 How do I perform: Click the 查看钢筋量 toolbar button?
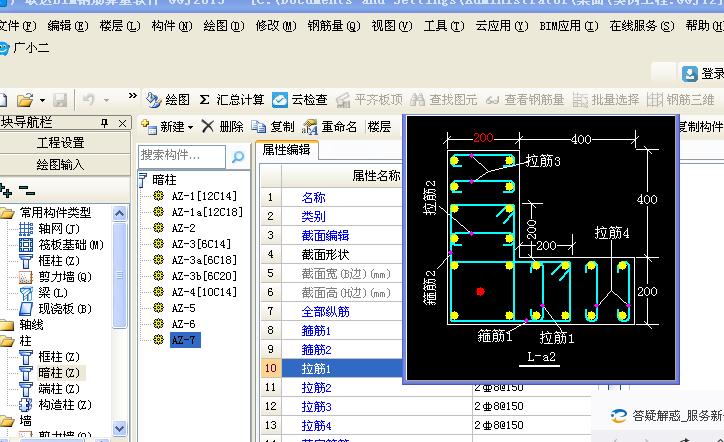click(x=525, y=100)
